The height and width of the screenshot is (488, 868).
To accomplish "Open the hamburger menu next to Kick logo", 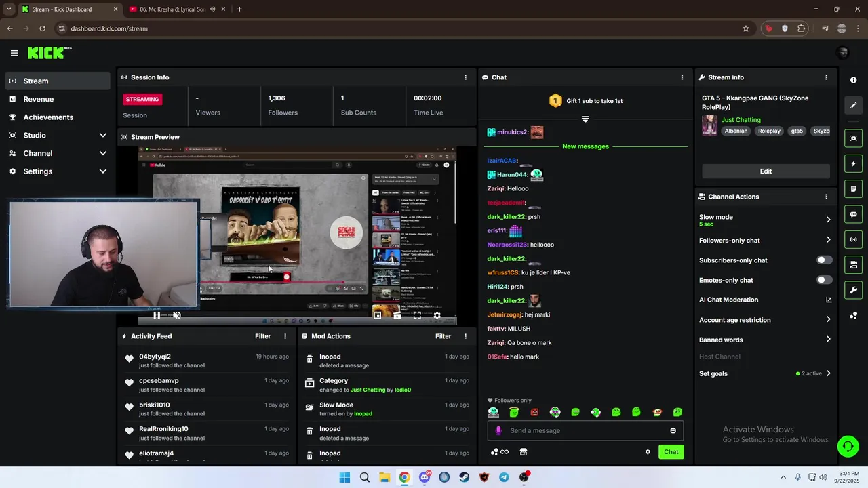I will point(14,53).
